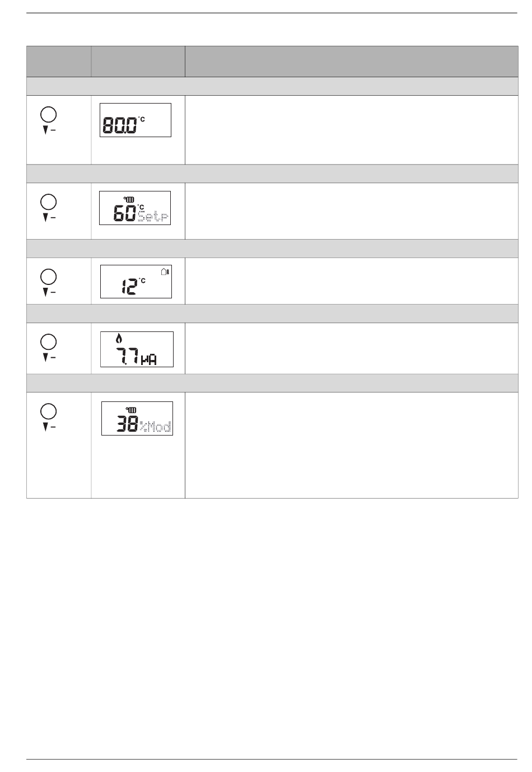Click the down arrow minus next to 80.0°C display

pos(49,130)
